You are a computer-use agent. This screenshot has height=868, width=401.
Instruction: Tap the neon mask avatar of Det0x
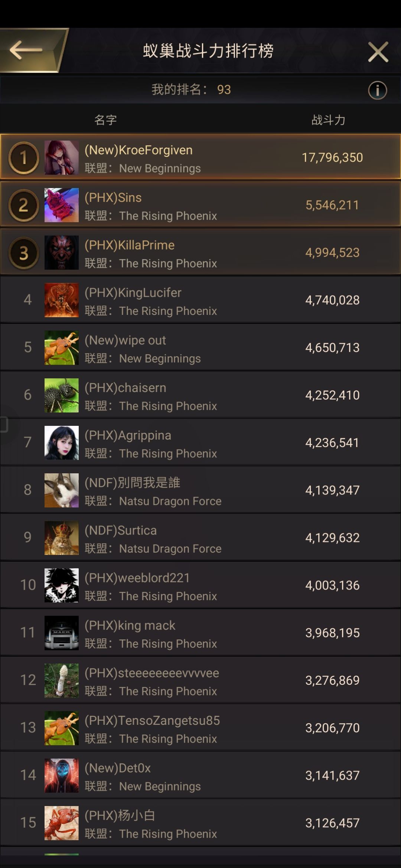pos(62,775)
